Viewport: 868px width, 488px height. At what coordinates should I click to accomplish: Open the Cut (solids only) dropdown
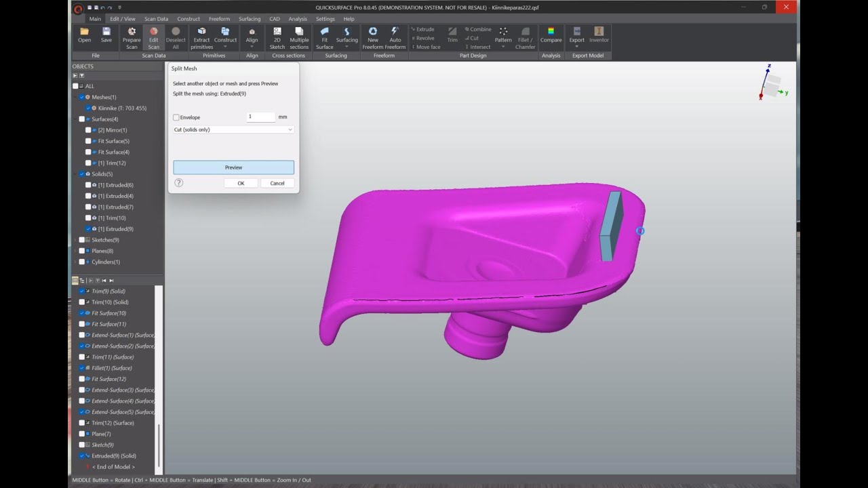click(x=233, y=129)
